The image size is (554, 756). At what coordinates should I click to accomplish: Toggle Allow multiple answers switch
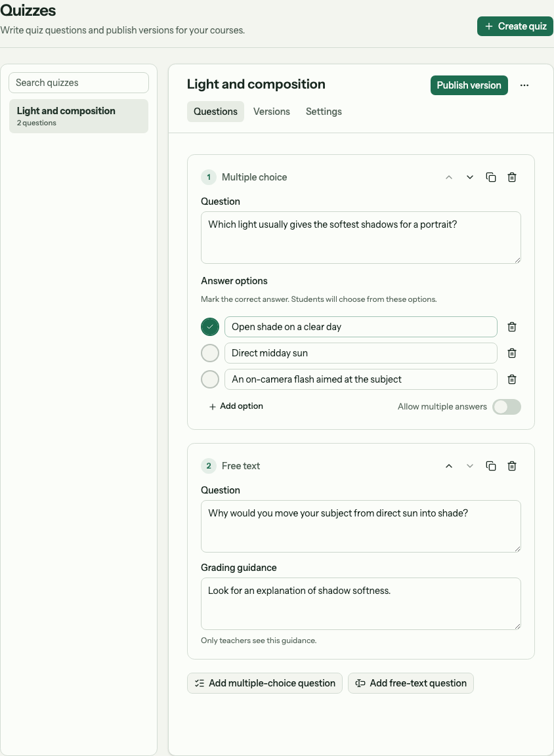coord(507,407)
